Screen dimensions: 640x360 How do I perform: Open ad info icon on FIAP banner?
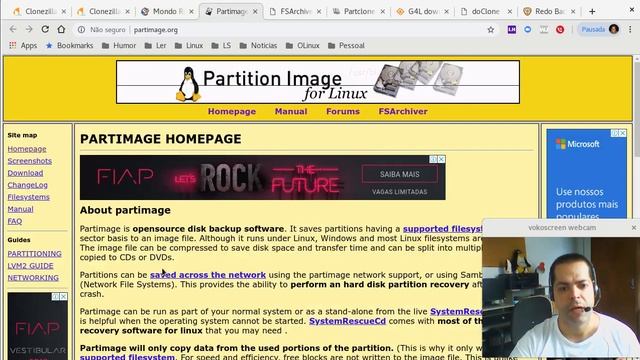coord(433,159)
